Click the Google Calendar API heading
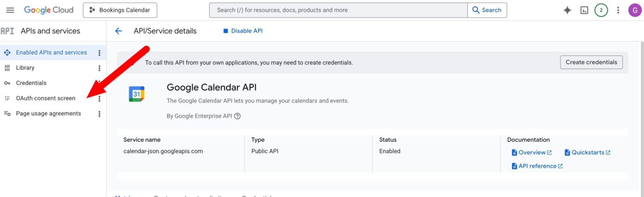Screen dimensions: 644x197 click(211, 87)
